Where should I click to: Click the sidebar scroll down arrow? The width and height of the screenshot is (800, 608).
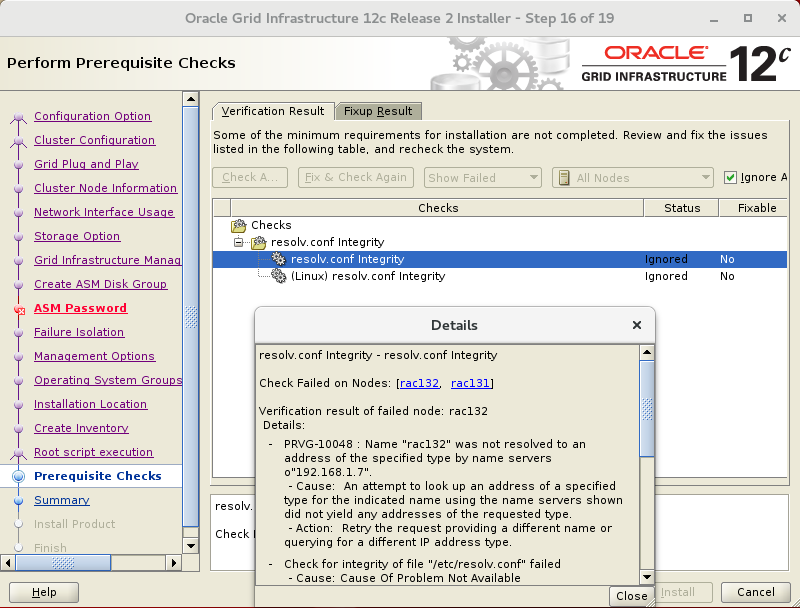pos(191,546)
